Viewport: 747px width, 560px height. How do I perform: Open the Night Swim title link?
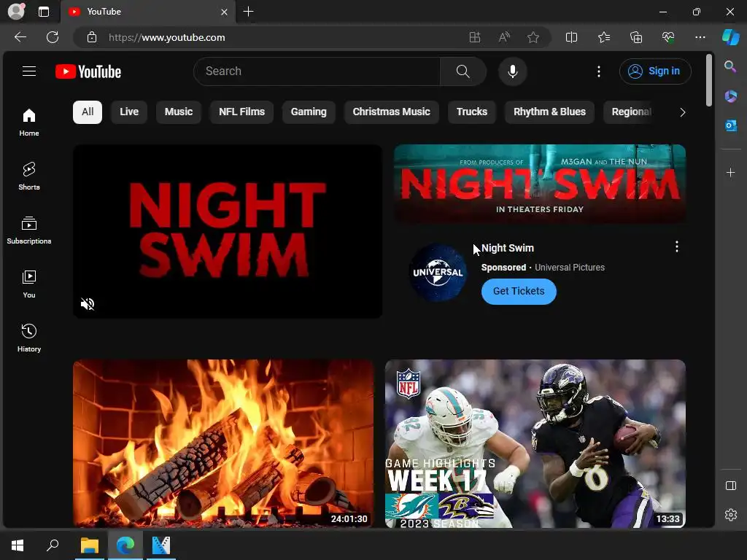click(508, 248)
